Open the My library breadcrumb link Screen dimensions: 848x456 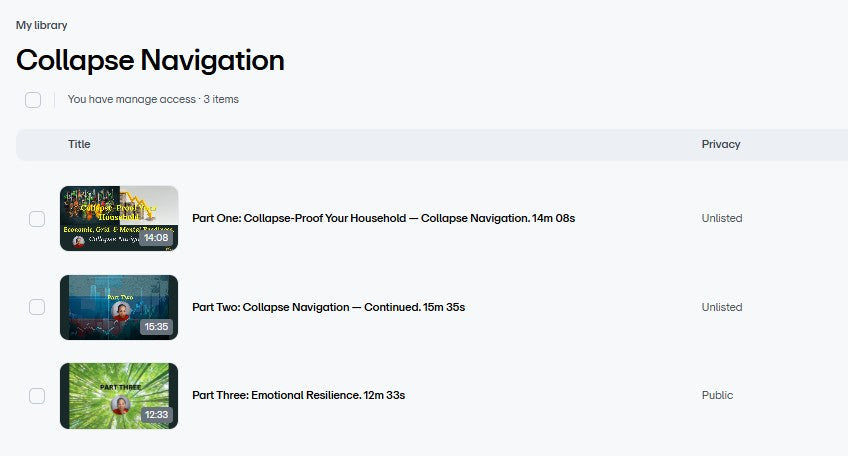pos(42,25)
